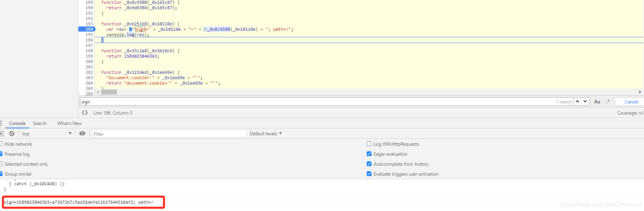This screenshot has width=644, height=211.
Task: Click the catch (_0x1014d8) console line
Action: pyautogui.click(x=37, y=184)
